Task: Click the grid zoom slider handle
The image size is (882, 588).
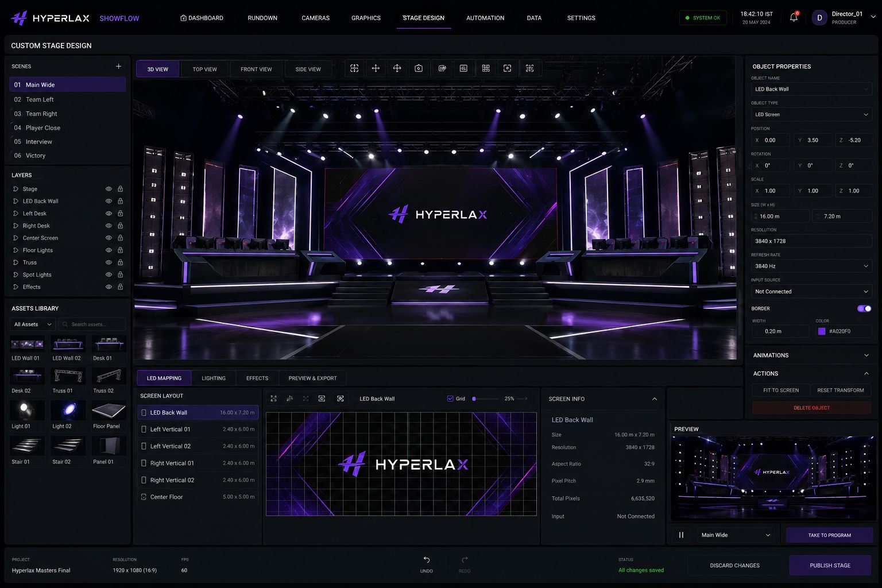Action: (x=474, y=399)
